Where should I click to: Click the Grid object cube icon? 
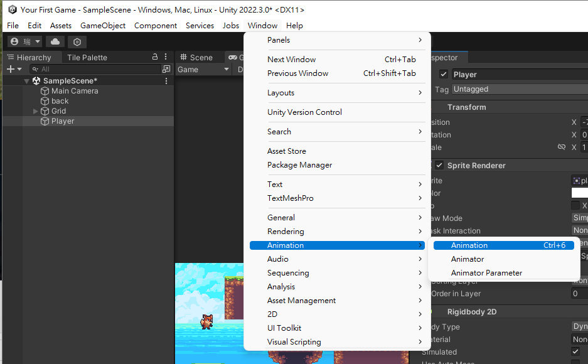click(45, 111)
